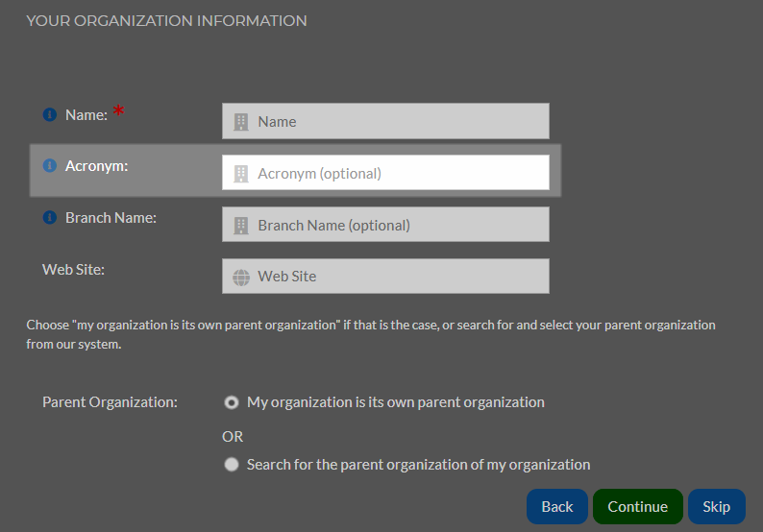Select radio for organization being its own parent
This screenshot has width=763, height=532.
[x=232, y=402]
